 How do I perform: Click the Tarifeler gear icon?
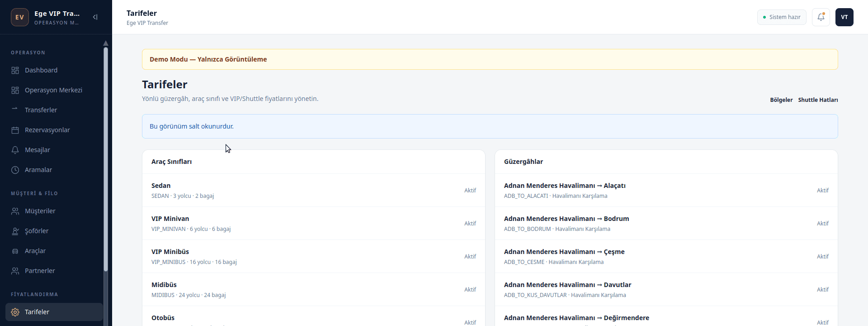tap(15, 312)
